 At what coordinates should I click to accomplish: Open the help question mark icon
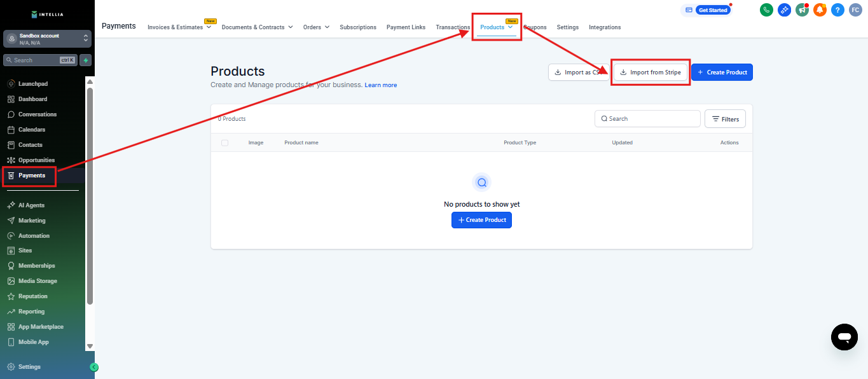point(837,10)
